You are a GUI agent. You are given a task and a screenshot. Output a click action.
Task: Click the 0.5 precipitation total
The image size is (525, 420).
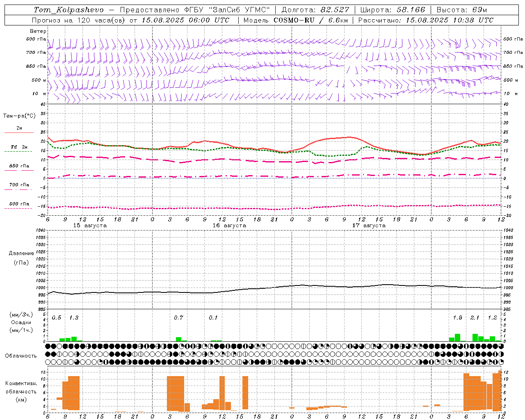[57, 318]
